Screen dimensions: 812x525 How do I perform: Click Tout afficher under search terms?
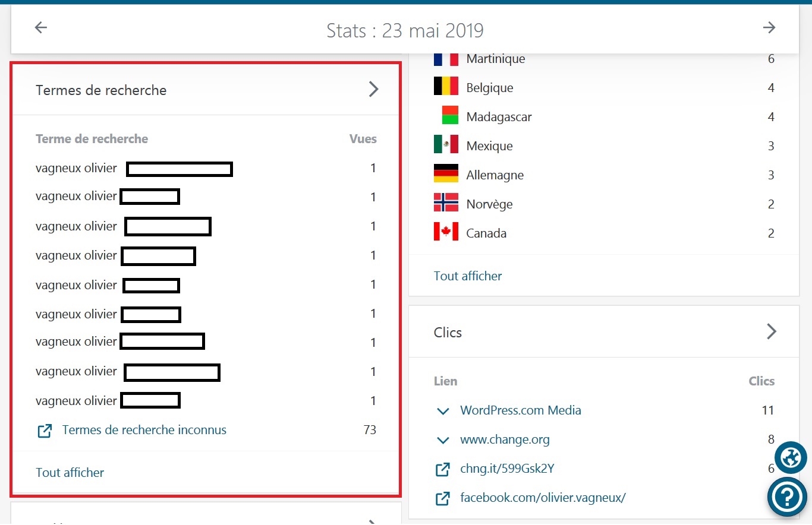click(x=70, y=473)
